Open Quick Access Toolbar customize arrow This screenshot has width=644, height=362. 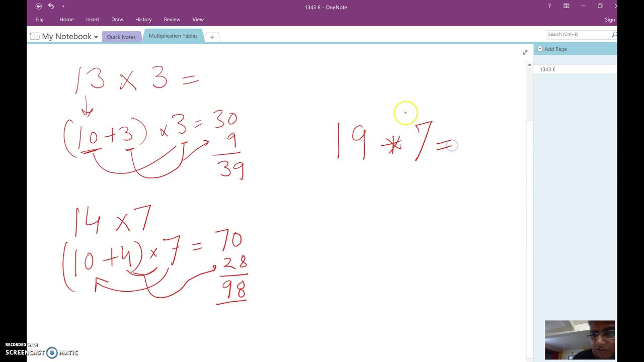63,7
